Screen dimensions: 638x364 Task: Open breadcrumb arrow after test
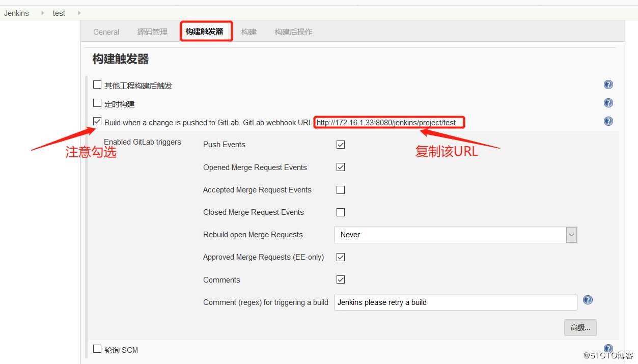[x=79, y=13]
